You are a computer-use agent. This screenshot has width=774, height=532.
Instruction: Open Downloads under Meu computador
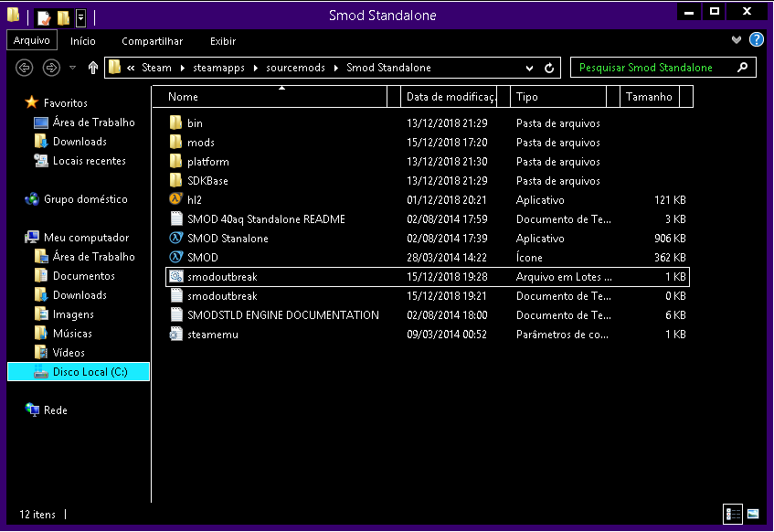tap(80, 295)
